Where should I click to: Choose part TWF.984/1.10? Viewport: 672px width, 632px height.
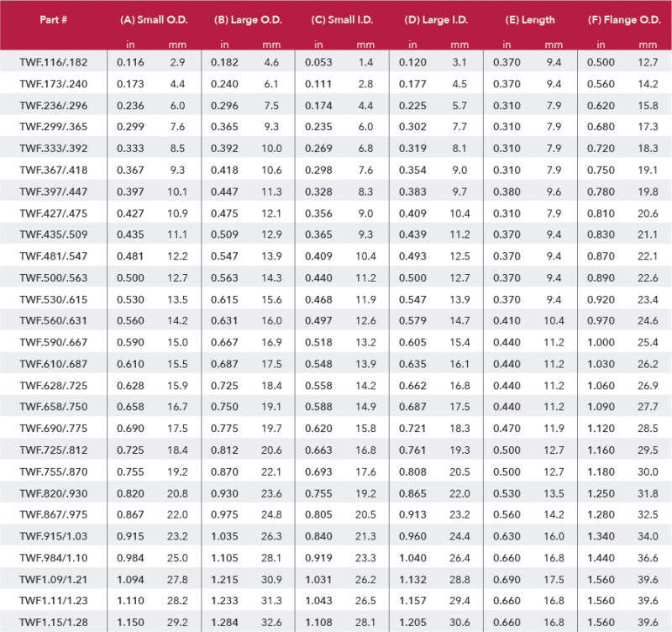(x=51, y=557)
